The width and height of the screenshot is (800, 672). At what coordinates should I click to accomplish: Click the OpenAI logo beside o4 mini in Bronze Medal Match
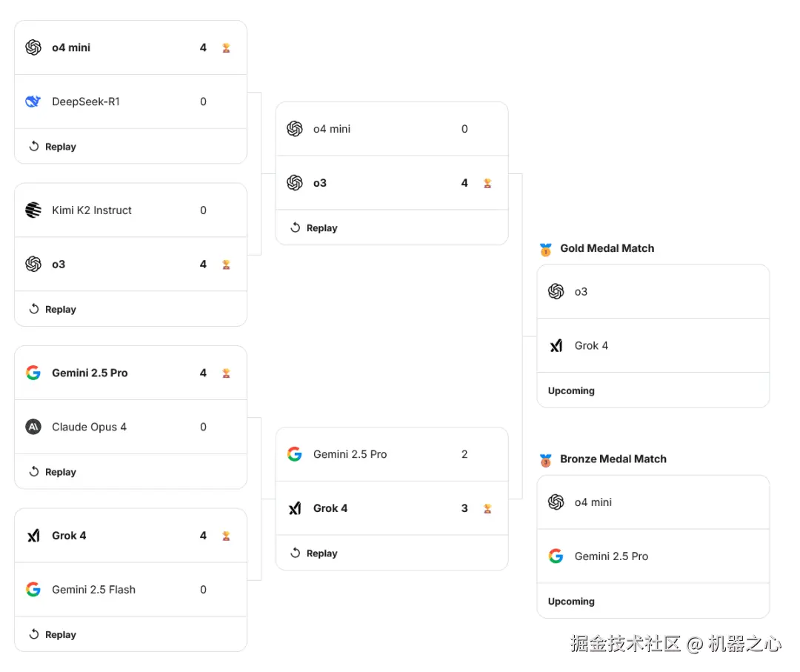[556, 502]
